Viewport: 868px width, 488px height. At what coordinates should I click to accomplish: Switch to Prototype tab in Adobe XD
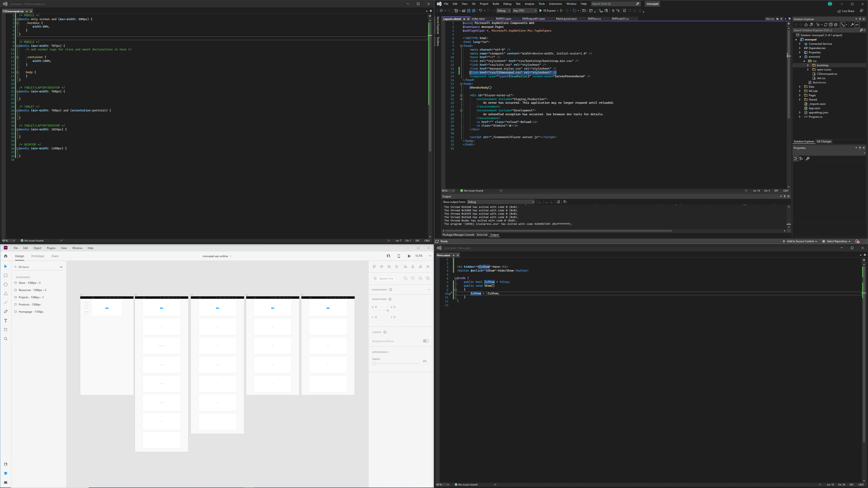coord(38,256)
